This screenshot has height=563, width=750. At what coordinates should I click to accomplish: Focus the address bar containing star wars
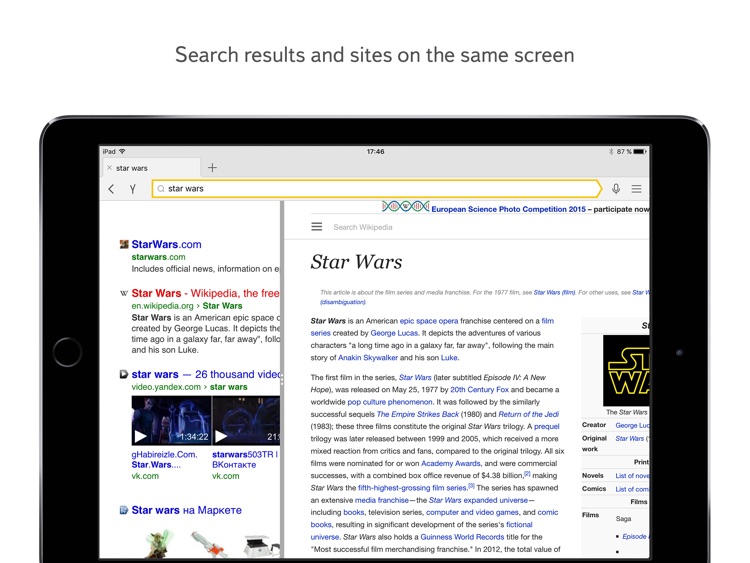point(377,189)
